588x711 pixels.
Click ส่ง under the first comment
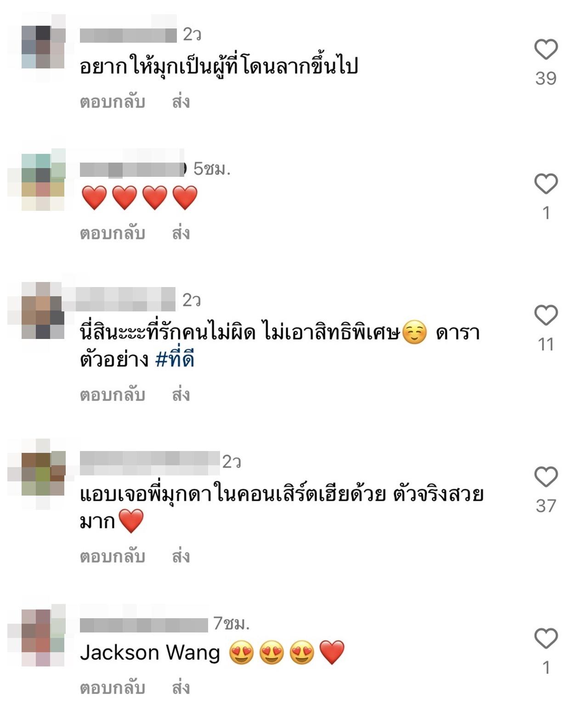tap(181, 102)
